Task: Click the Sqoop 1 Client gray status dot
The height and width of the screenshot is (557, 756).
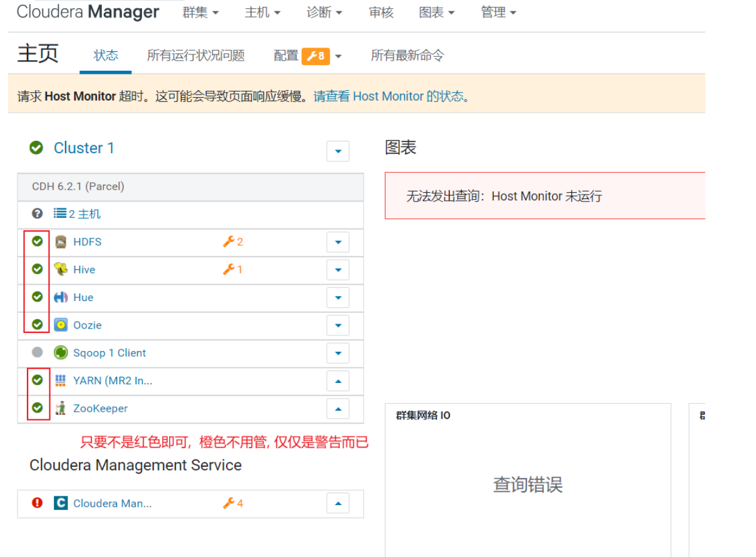Action: (38, 352)
